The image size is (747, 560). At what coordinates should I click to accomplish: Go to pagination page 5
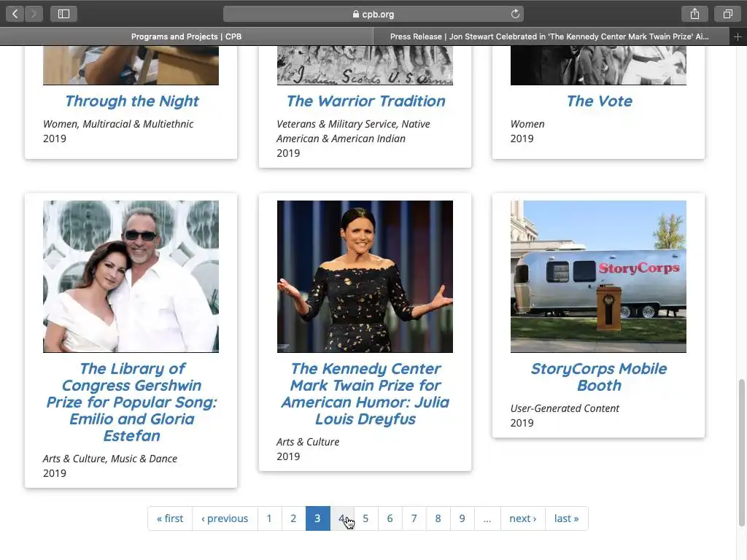tap(366, 518)
